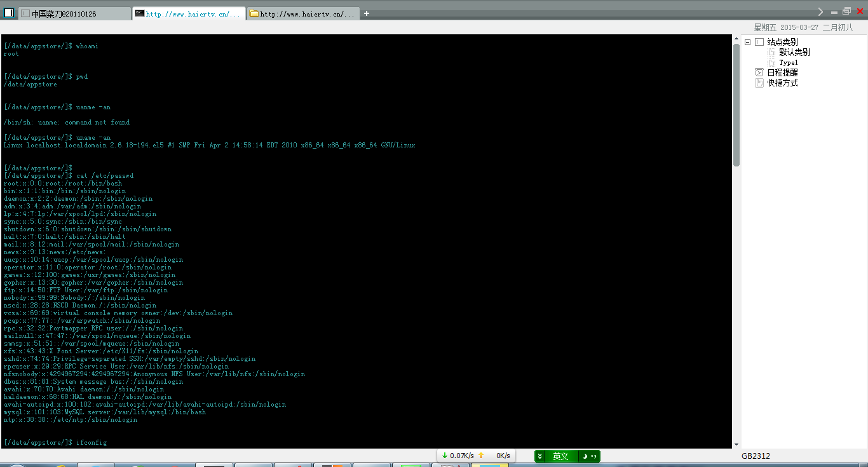
Task: Click the ntp:x:38:38 passwd entry
Action: click(x=71, y=419)
